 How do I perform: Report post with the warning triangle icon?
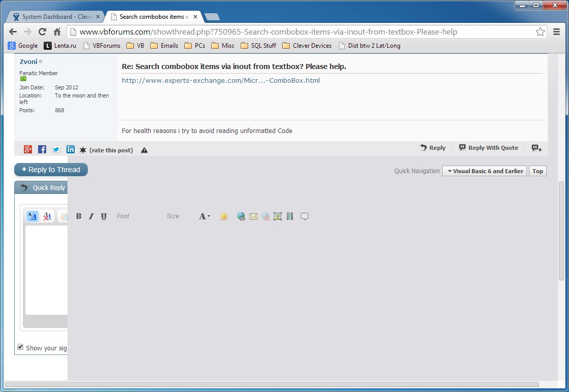(145, 150)
